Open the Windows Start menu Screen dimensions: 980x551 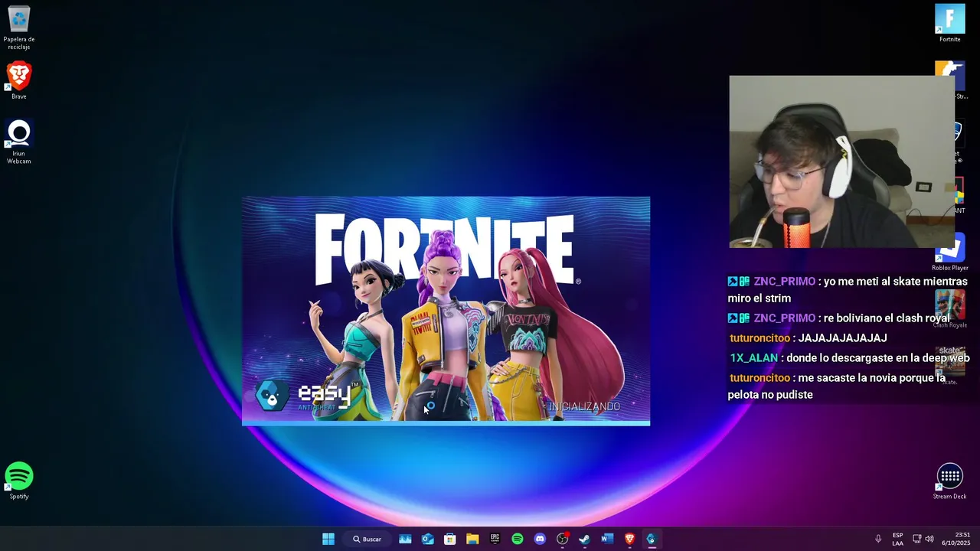tap(328, 539)
